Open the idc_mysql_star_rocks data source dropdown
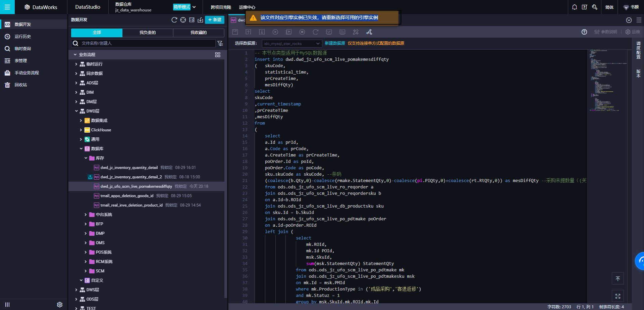 (x=292, y=43)
